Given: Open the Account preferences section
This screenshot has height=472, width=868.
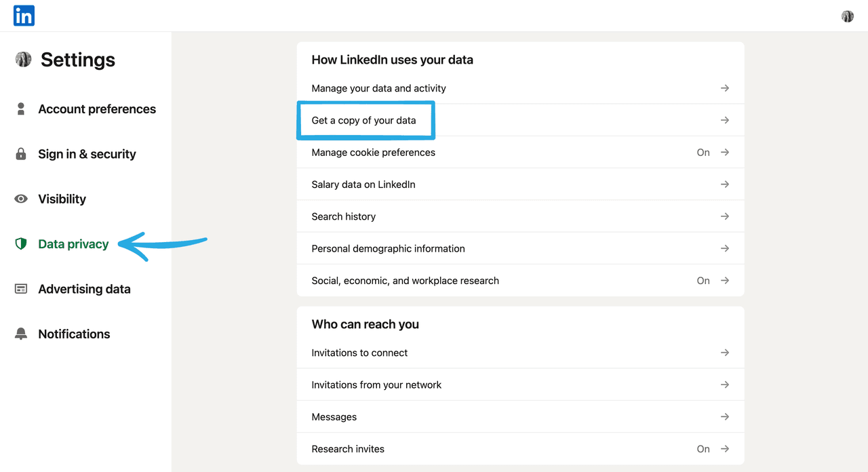Looking at the screenshot, I should pyautogui.click(x=97, y=109).
